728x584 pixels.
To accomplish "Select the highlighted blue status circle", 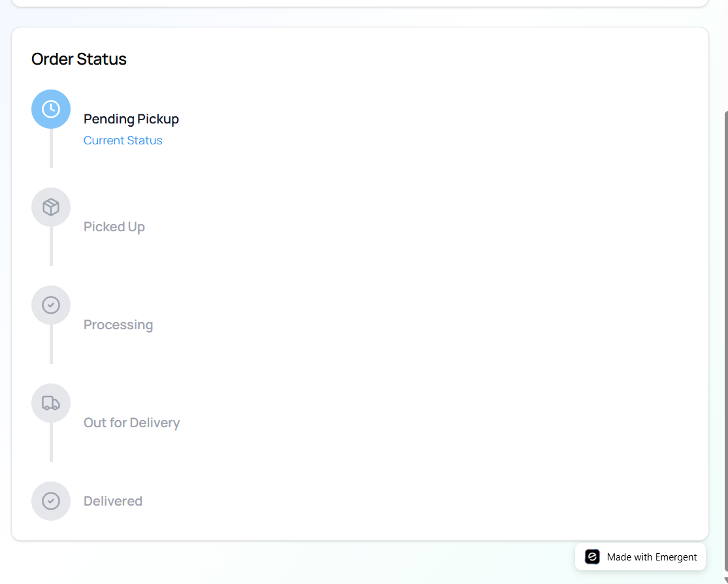I will tap(51, 109).
